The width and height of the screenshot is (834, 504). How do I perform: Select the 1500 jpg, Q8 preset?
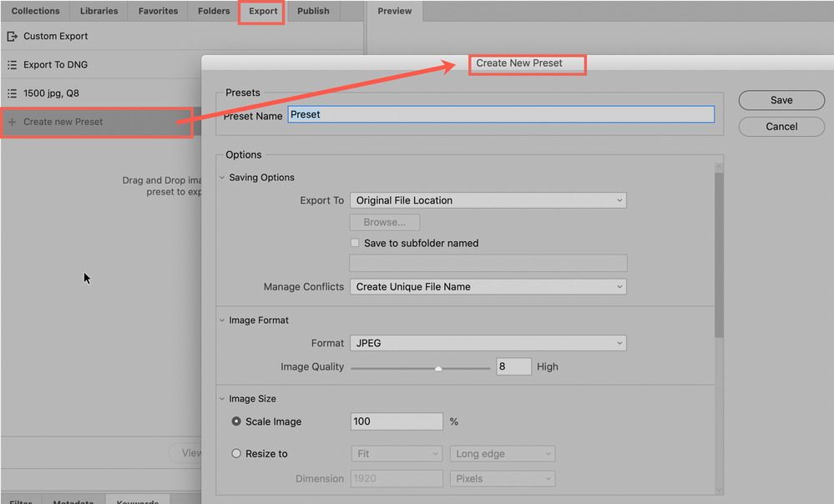pos(101,93)
